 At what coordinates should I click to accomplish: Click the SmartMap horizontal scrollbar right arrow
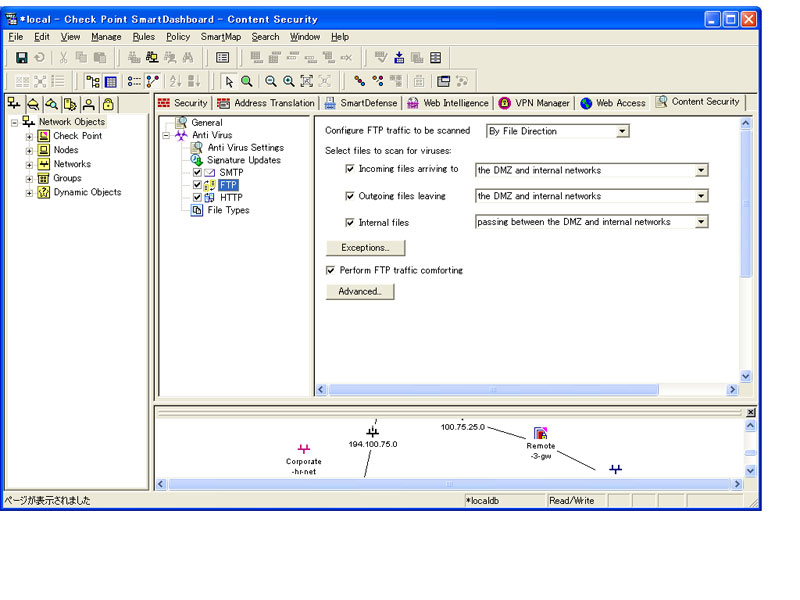(737, 484)
